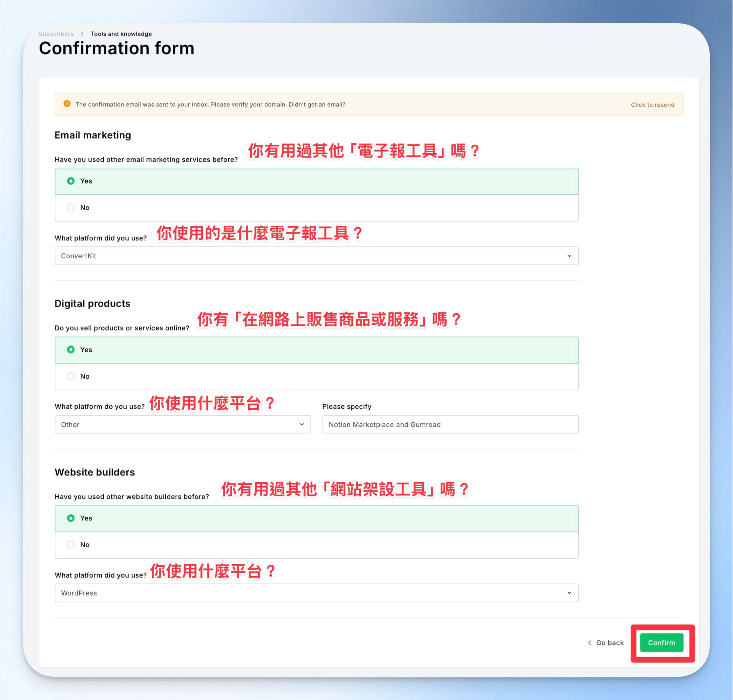733x700 pixels.
Task: Select Yes for selling products online
Action: click(316, 350)
